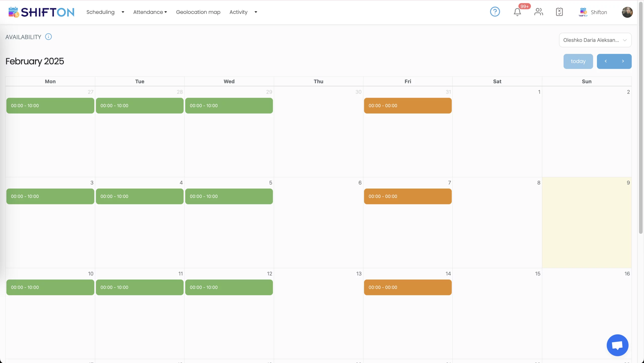Open the live chat bubble

[617, 345]
